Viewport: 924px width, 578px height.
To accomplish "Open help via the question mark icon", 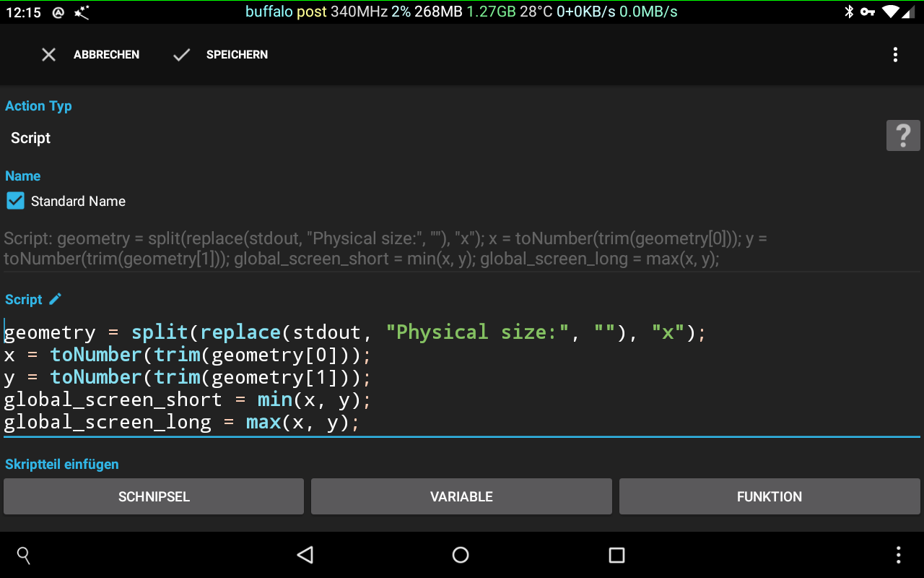I will (x=903, y=135).
